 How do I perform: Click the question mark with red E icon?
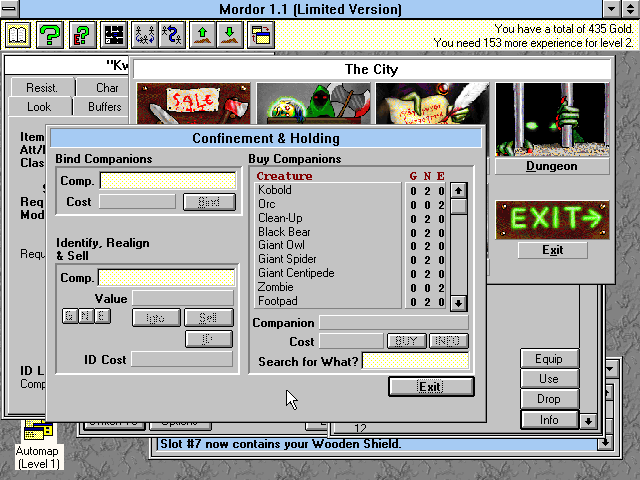[82, 35]
